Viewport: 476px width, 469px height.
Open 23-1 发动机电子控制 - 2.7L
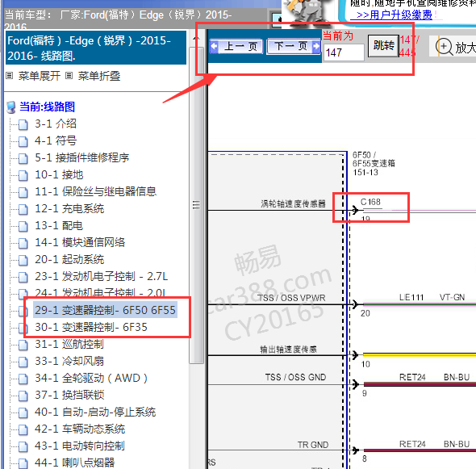point(101,276)
